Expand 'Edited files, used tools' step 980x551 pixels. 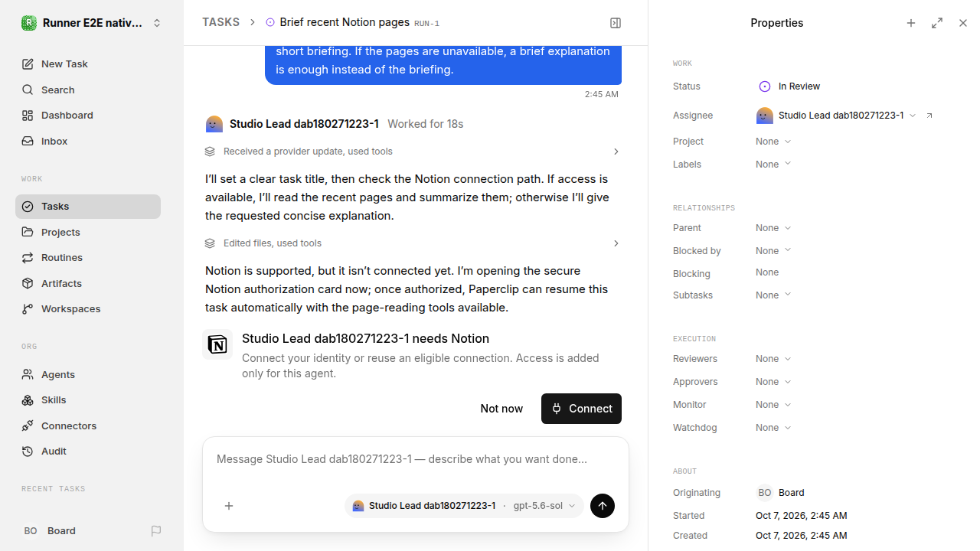point(413,243)
